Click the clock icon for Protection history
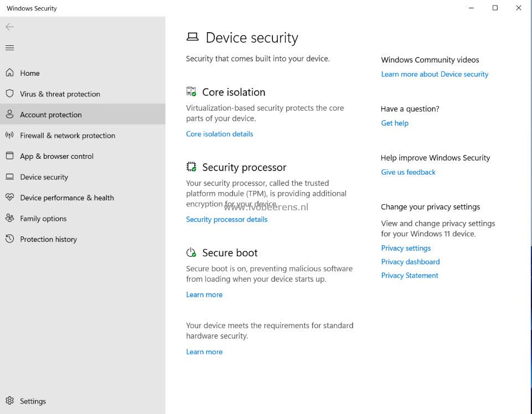Viewport: 532px width, 414px height. pos(9,239)
